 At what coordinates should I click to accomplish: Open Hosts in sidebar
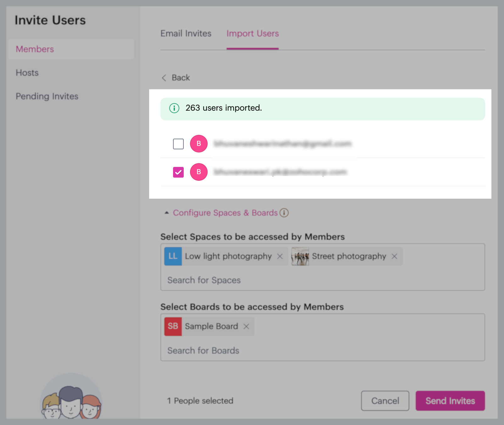27,73
